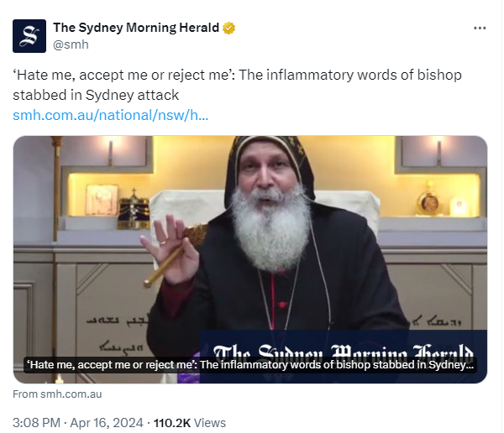Viewport: 504px width, 433px height.
Task: Open the Sydney Morning Herald profile avatar
Action: pyautogui.click(x=29, y=36)
